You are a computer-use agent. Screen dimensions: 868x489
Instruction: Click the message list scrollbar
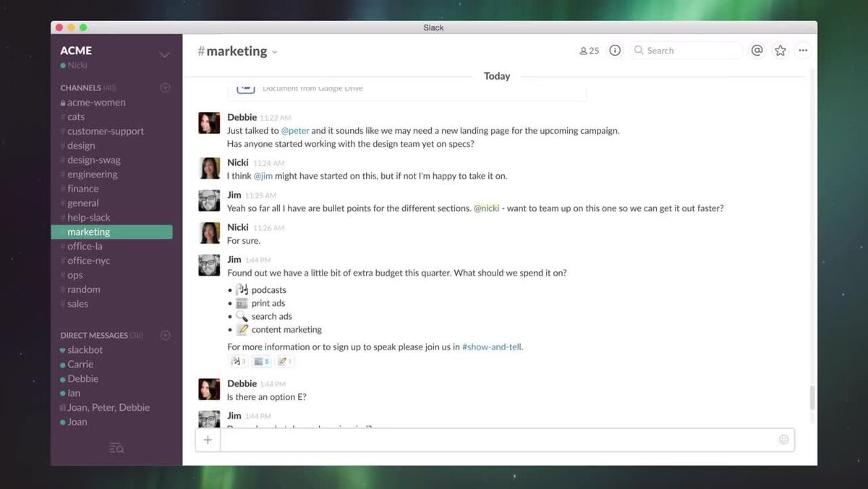coord(812,398)
